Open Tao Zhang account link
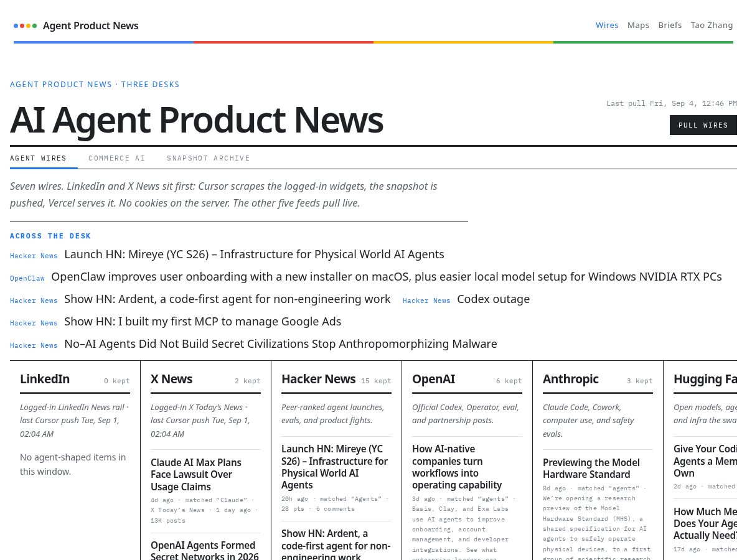Viewport: 747px width, 560px height. coord(712,25)
